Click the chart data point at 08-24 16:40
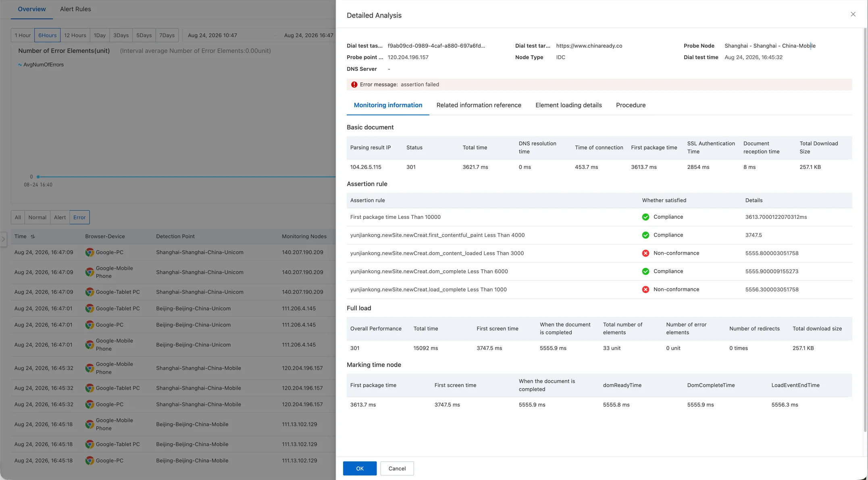The height and width of the screenshot is (480, 868). click(38, 177)
